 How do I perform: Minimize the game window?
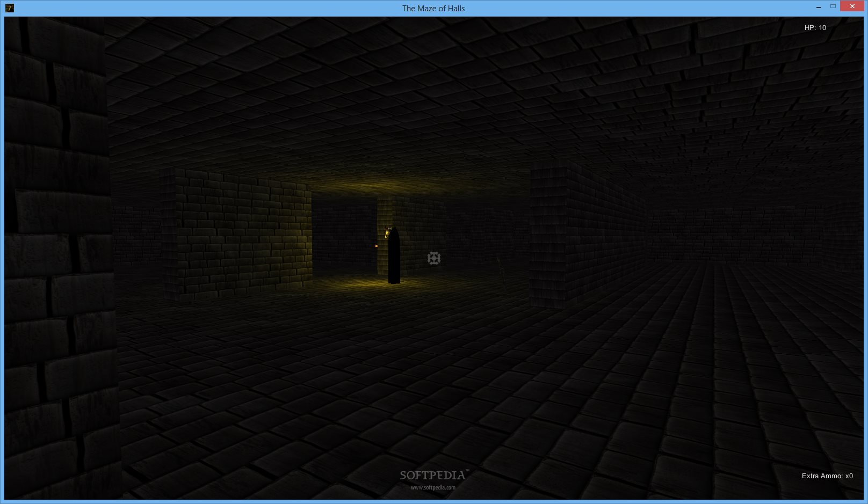point(819,7)
